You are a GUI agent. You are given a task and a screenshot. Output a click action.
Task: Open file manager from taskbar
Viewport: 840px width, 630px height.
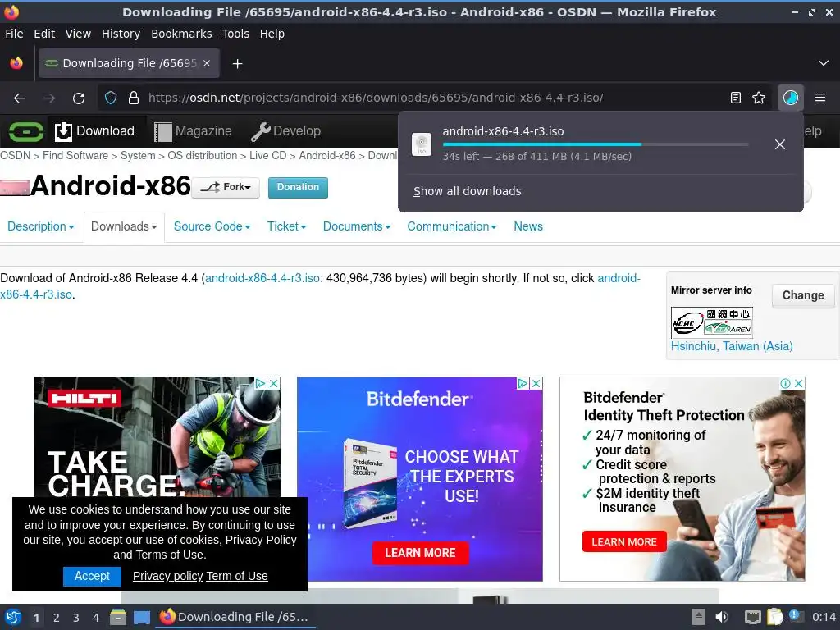(118, 617)
